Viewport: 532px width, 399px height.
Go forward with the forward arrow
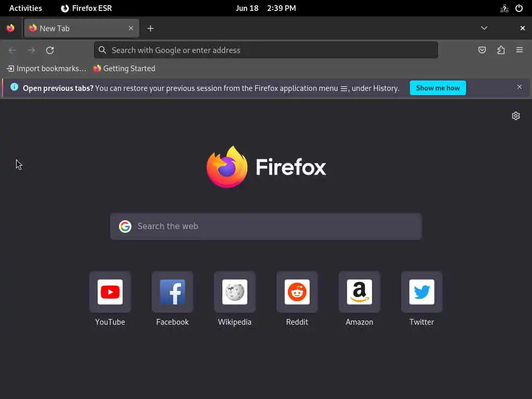tap(31, 50)
